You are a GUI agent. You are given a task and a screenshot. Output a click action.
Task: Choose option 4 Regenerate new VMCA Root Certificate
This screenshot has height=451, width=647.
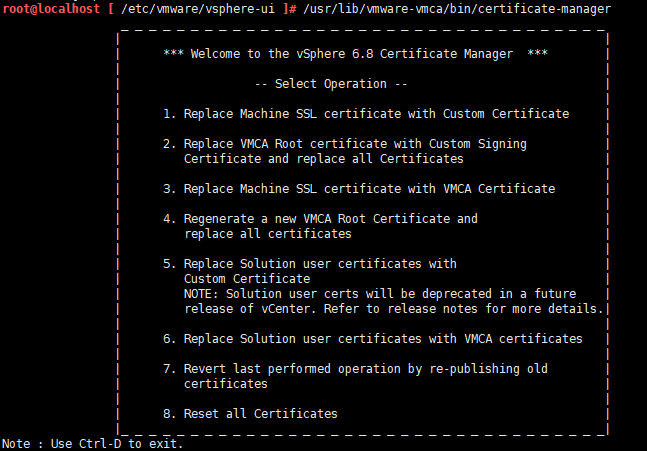320,219
